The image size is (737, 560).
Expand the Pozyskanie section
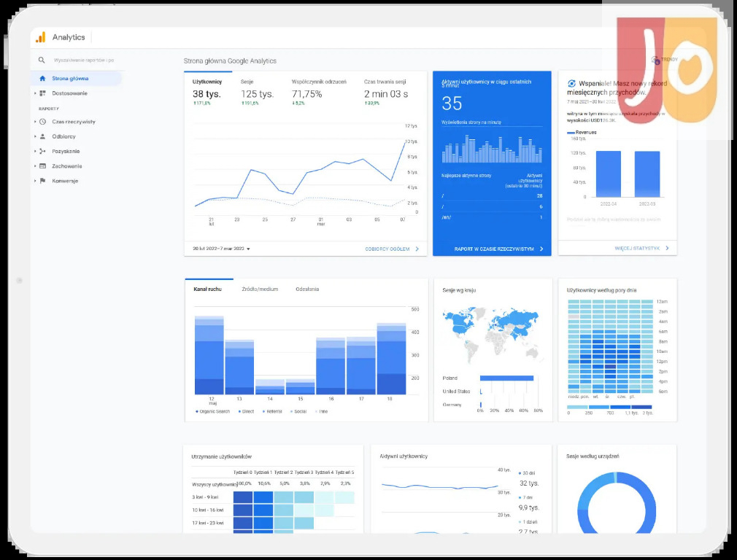(x=35, y=151)
